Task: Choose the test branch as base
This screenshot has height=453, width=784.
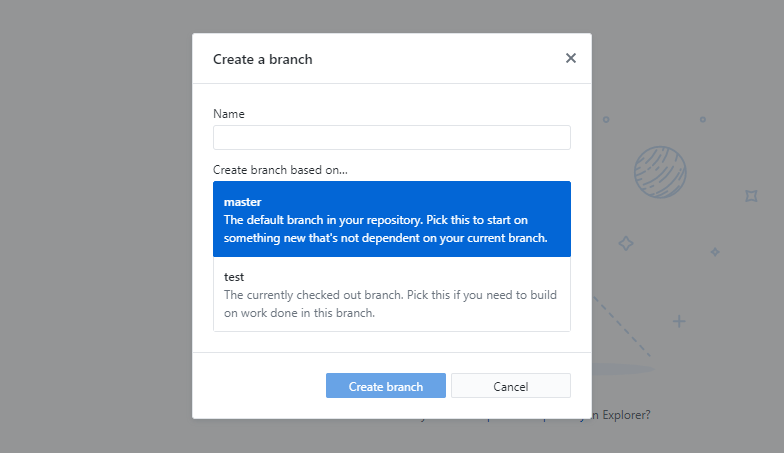Action: pyautogui.click(x=392, y=294)
